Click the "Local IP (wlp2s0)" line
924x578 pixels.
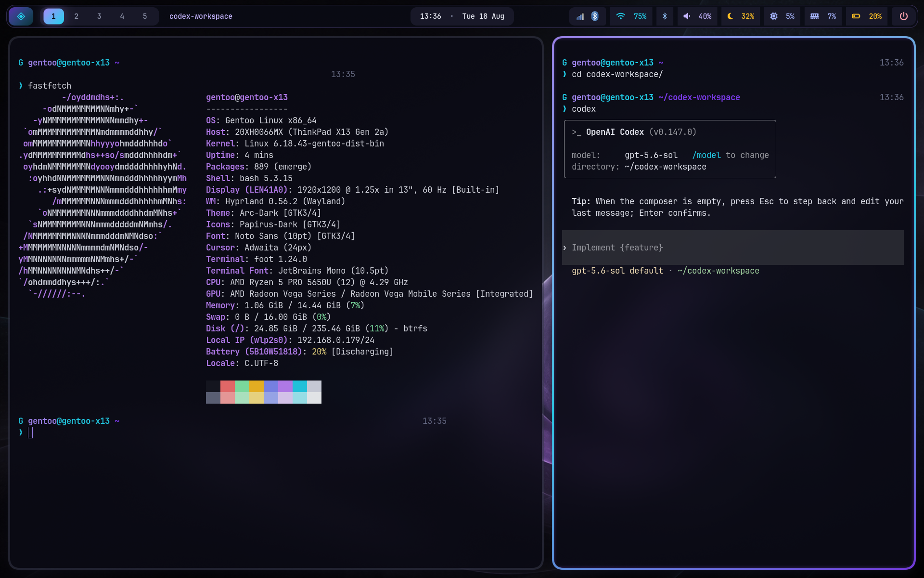point(290,340)
